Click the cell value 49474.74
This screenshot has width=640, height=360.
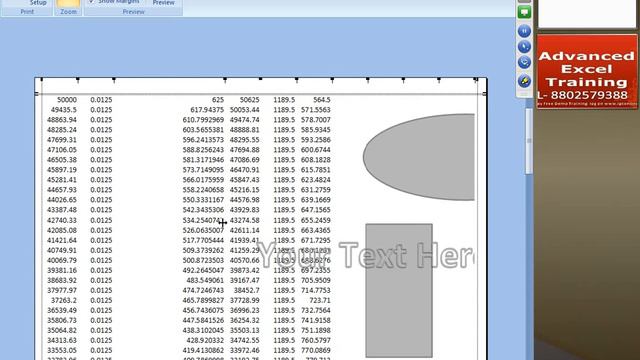(x=244, y=120)
